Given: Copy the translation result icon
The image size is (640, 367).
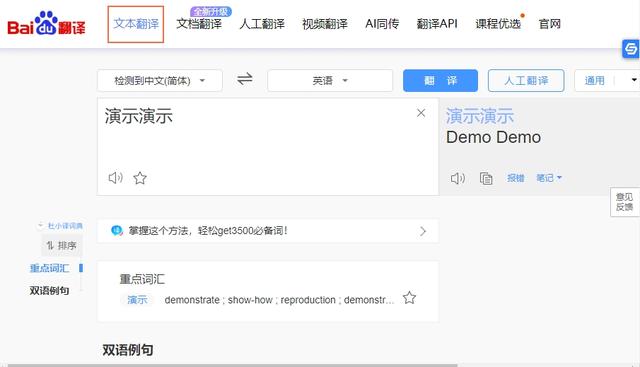Looking at the screenshot, I should click(486, 178).
